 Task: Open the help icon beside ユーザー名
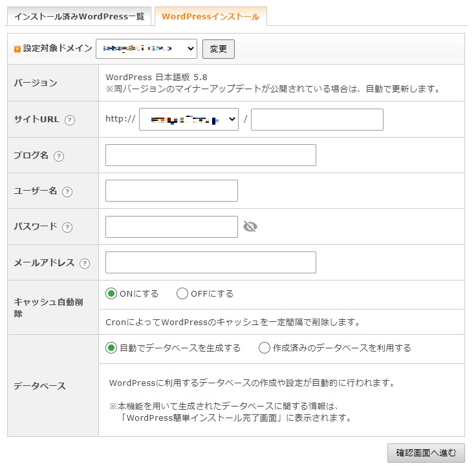67,191
